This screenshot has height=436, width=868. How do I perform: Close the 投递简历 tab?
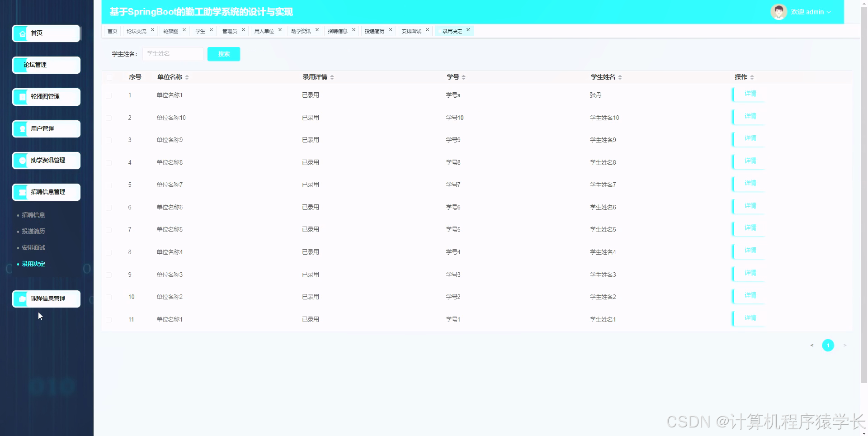391,30
